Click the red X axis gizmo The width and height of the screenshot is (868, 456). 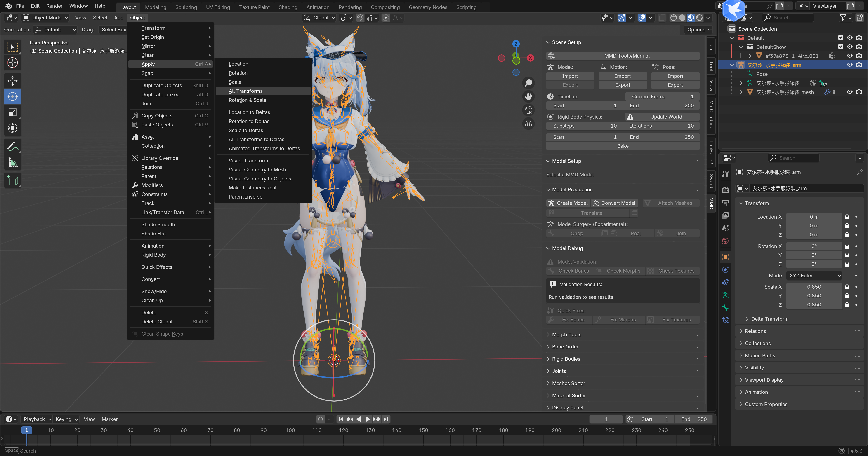click(530, 58)
